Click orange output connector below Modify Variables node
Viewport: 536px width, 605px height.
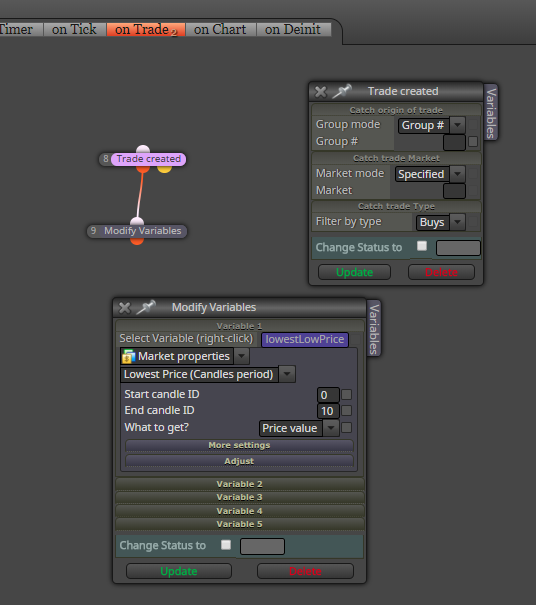click(x=137, y=241)
